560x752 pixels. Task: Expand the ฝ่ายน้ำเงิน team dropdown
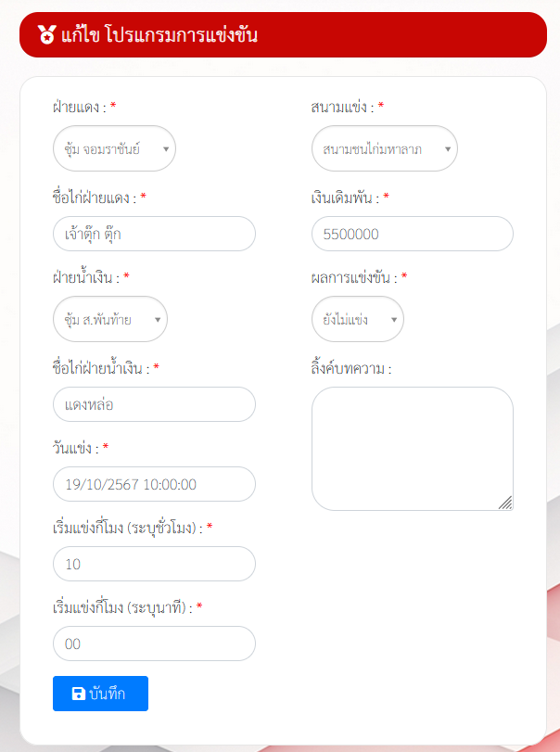pyautogui.click(x=110, y=320)
